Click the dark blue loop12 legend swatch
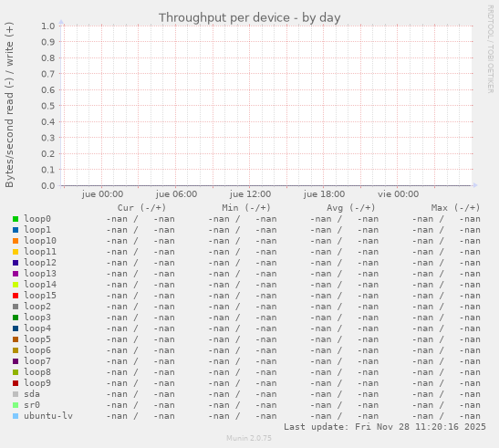This screenshot has width=499, height=448. tap(16, 263)
